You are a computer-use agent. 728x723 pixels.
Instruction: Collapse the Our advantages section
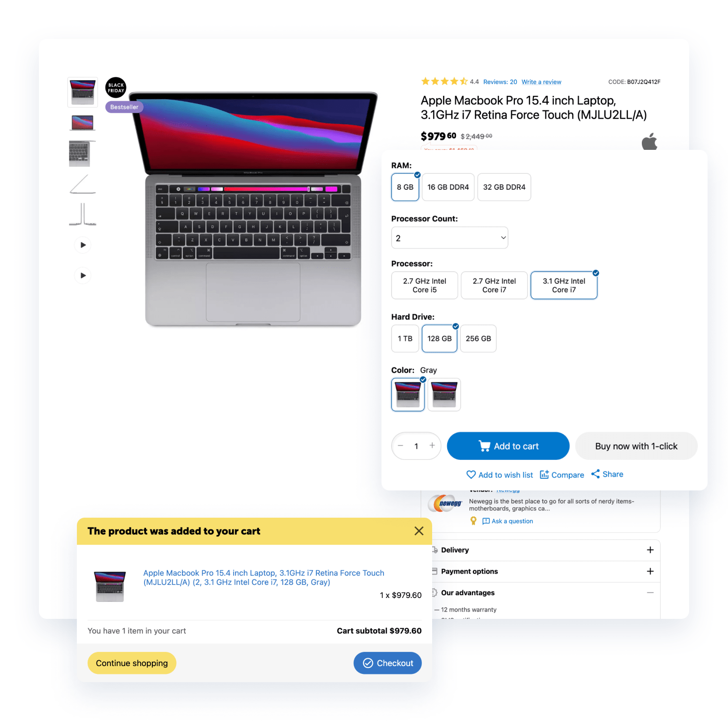[650, 593]
